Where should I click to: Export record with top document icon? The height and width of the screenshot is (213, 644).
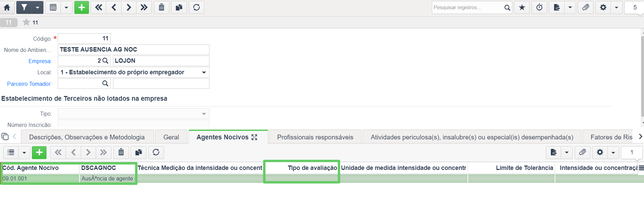tap(557, 7)
